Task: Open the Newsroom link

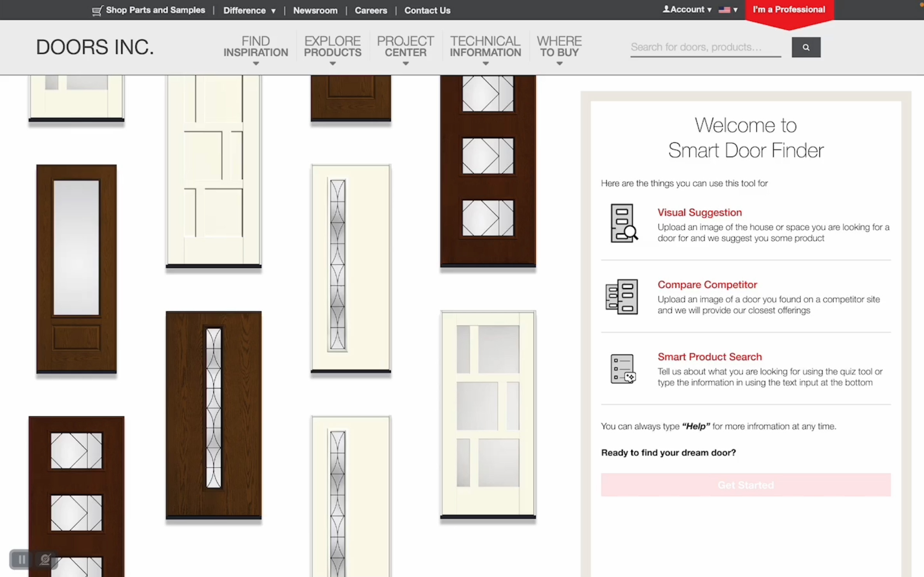Action: tap(315, 10)
